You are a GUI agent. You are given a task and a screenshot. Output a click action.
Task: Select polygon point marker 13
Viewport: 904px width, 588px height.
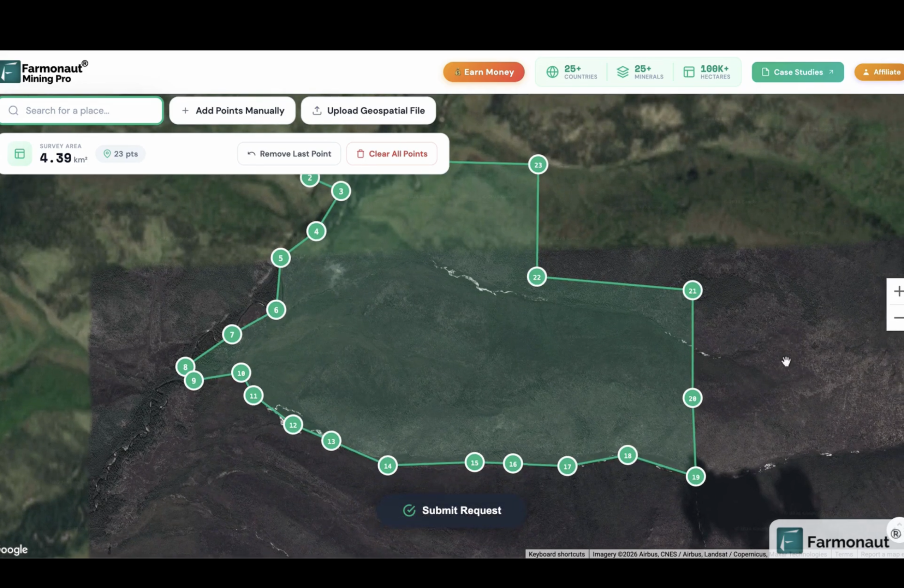point(331,441)
